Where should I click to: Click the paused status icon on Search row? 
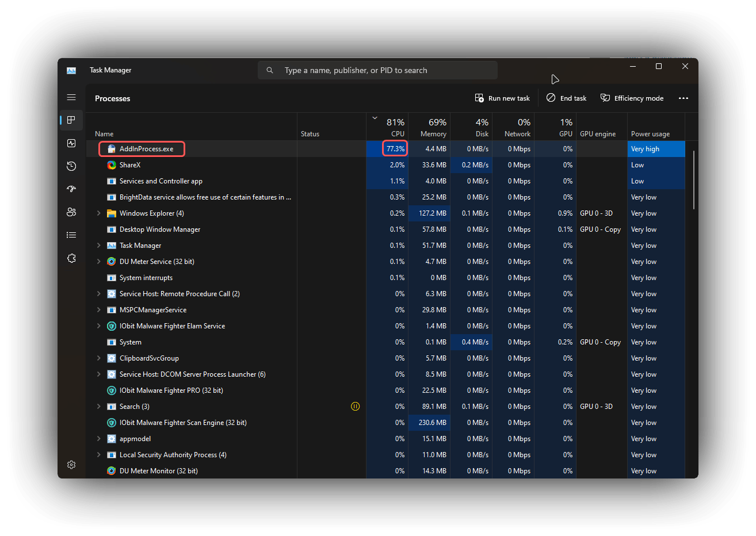pos(355,407)
